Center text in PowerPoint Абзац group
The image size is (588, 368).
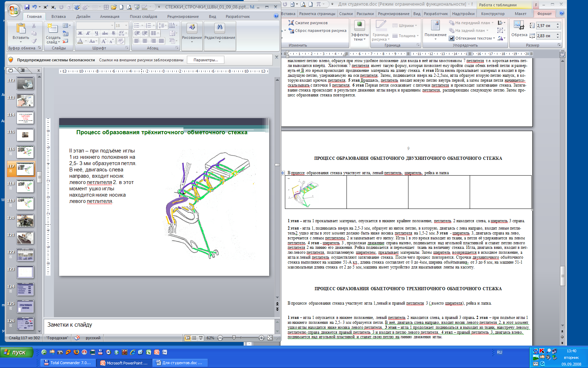[x=145, y=41]
